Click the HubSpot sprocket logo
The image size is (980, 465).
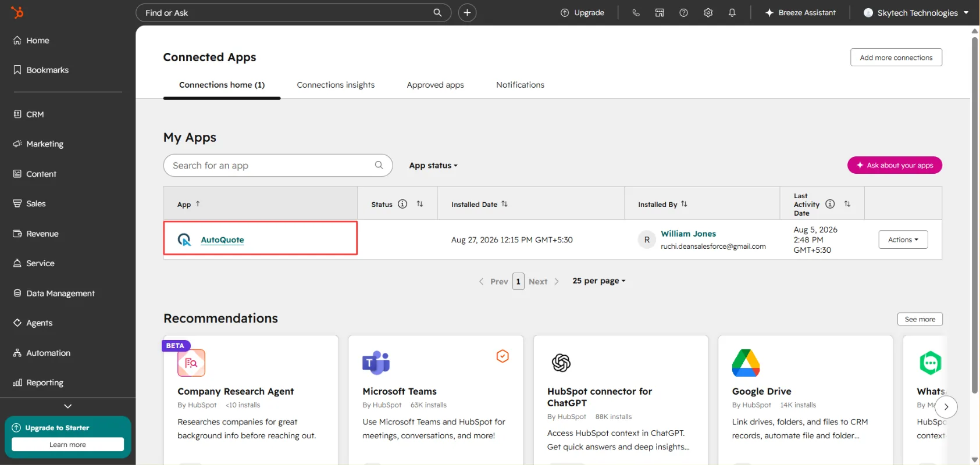pyautogui.click(x=17, y=12)
